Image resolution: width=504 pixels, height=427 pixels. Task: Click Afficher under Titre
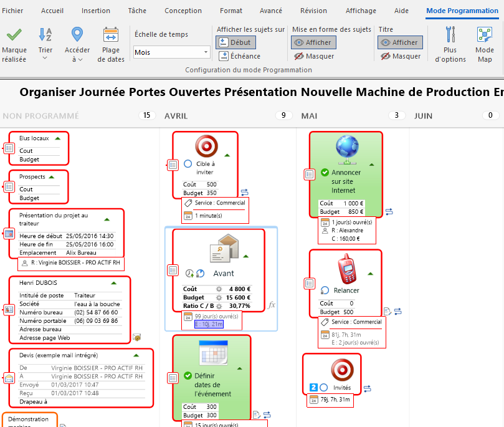[400, 42]
